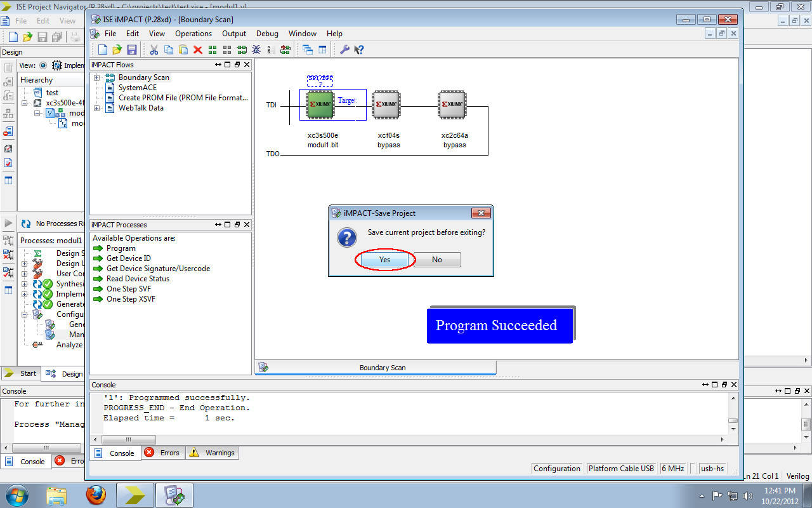Launch iMPACT from the Windows taskbar
This screenshot has height=508, width=812.
coord(174,495)
